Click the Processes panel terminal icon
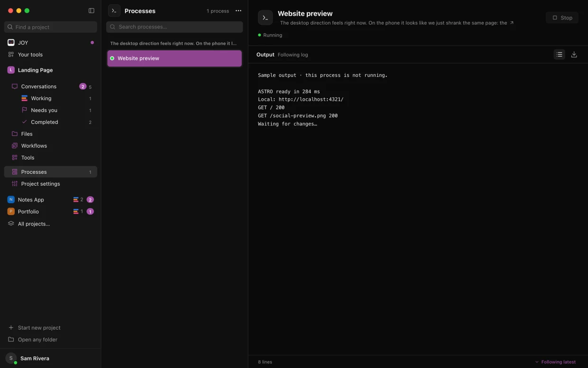The image size is (588, 368). pyautogui.click(x=114, y=10)
